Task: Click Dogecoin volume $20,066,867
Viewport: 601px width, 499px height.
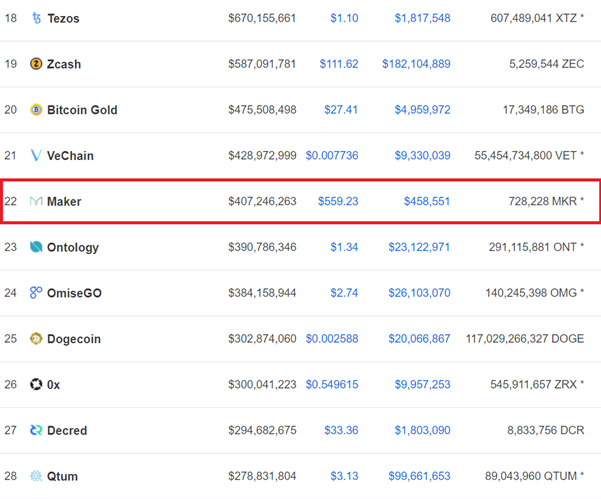Action: pyautogui.click(x=419, y=338)
